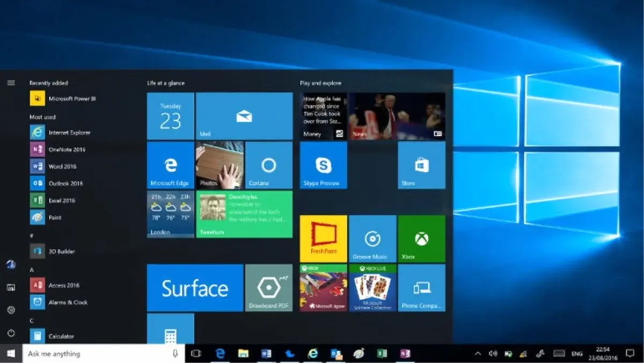Image resolution: width=644 pixels, height=363 pixels.
Task: Open the Microsoft Edge tile
Action: [170, 165]
